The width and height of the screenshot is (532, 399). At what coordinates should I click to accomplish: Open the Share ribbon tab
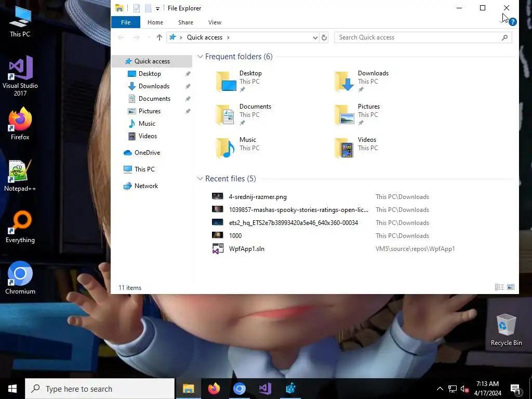pos(185,22)
